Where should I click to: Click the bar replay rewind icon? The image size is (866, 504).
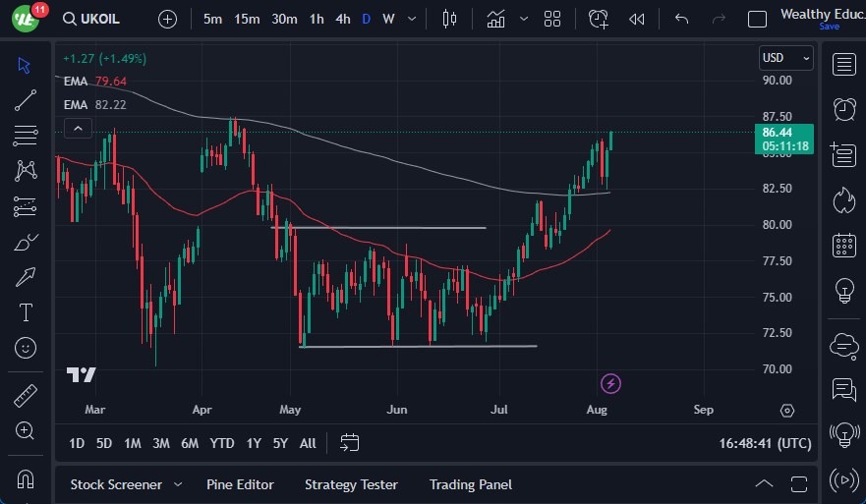coord(637,19)
